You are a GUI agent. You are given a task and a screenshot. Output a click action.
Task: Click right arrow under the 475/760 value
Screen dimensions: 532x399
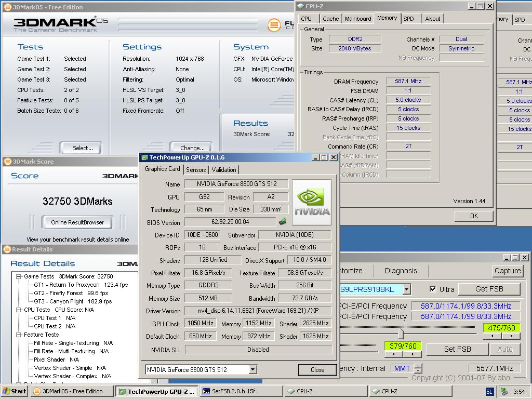(511, 336)
